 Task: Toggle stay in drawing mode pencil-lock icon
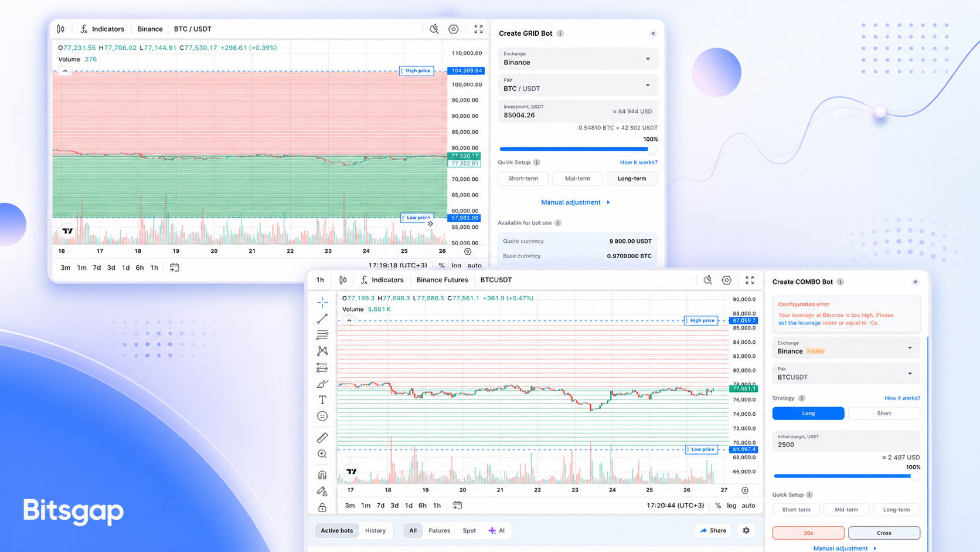pyautogui.click(x=322, y=491)
